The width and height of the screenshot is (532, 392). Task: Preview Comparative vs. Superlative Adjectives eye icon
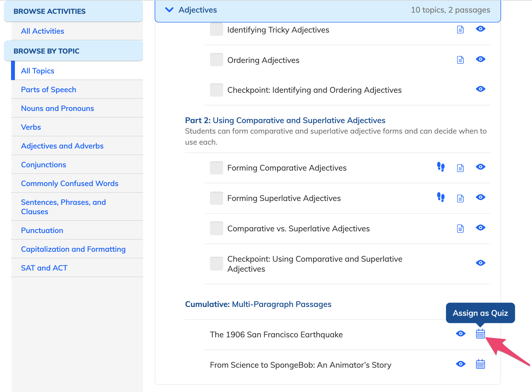tap(481, 227)
